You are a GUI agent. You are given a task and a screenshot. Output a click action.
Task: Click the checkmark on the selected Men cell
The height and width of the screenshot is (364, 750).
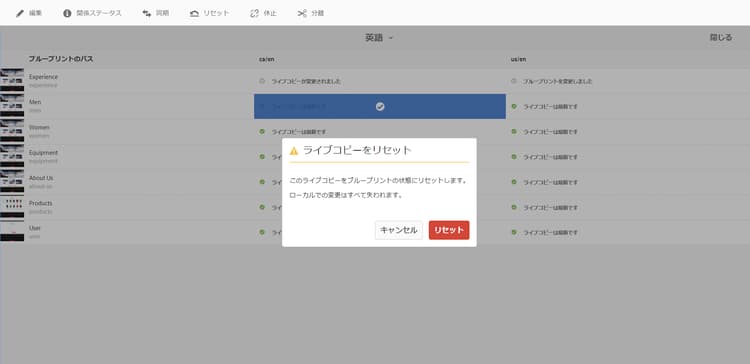(x=380, y=106)
